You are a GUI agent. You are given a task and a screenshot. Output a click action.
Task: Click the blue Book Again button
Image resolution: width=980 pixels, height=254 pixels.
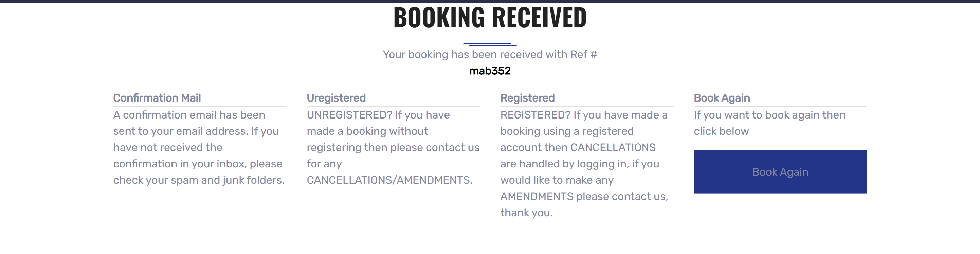pyautogui.click(x=780, y=172)
